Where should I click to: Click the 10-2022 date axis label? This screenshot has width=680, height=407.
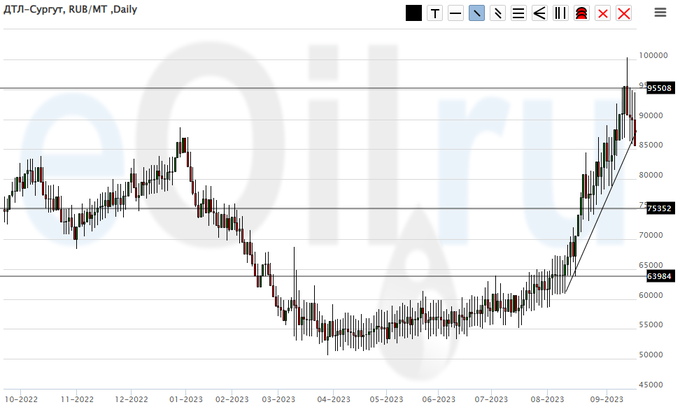(23, 397)
